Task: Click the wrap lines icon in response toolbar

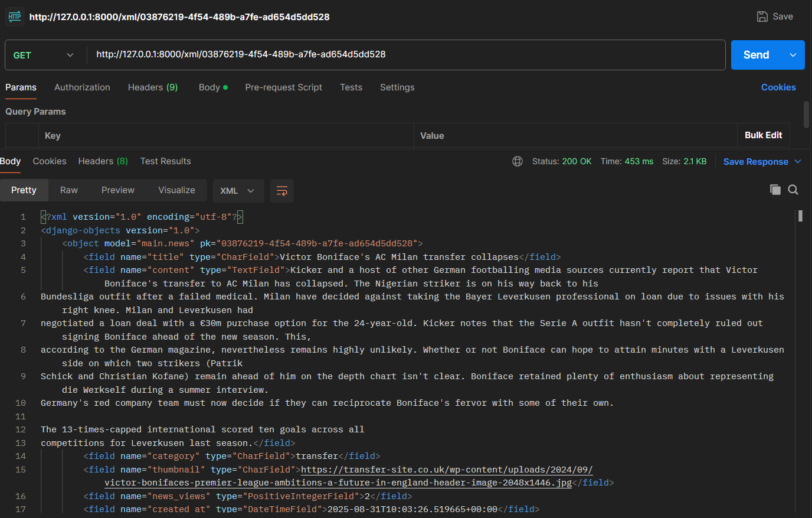Action: (x=282, y=191)
